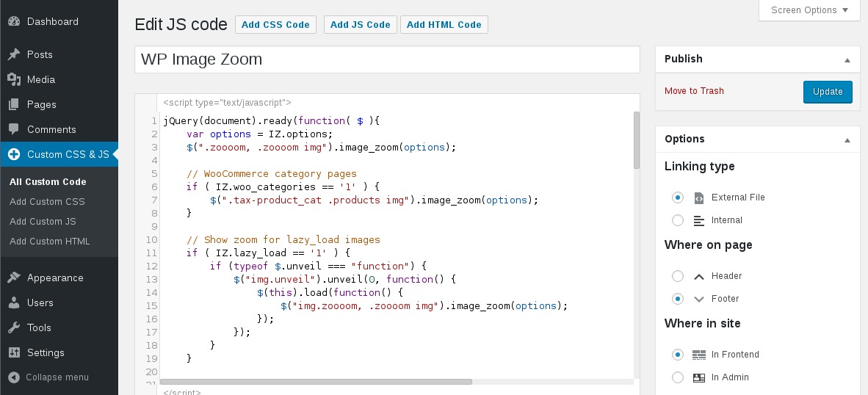The image size is (868, 395).
Task: Click the Users icon in sidebar
Action: pyautogui.click(x=14, y=302)
